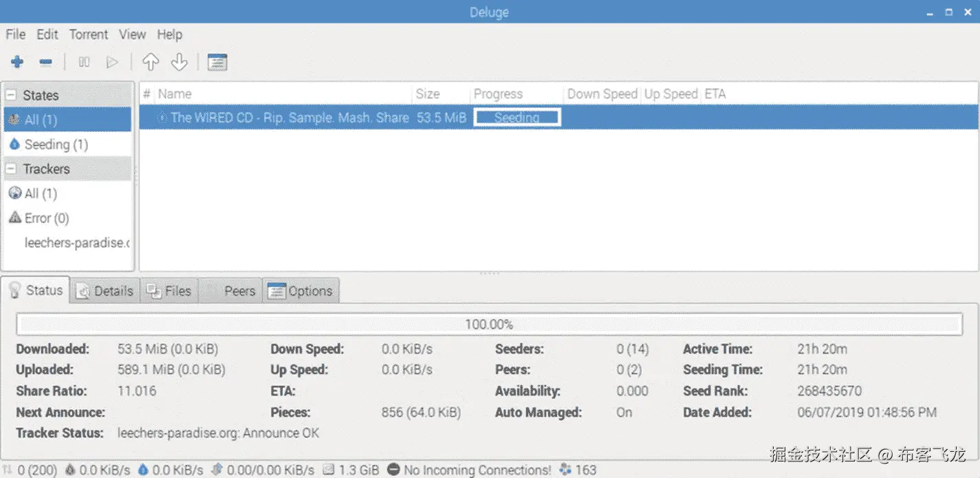Click the Add Torrent plus icon
980x478 pixels.
pos(17,63)
